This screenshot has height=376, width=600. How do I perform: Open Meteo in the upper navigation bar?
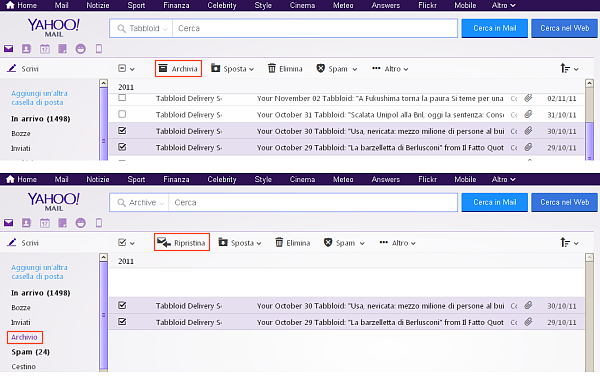tap(343, 5)
